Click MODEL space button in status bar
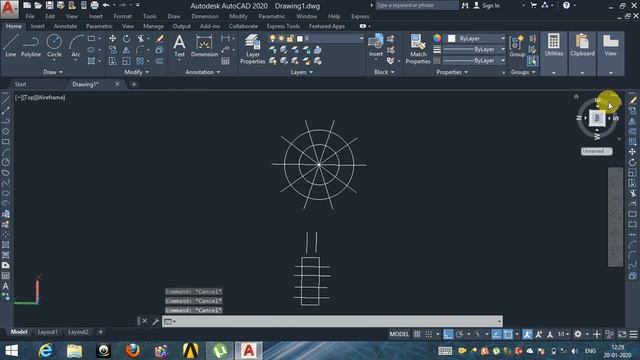This screenshot has height=360, width=640. (x=399, y=334)
